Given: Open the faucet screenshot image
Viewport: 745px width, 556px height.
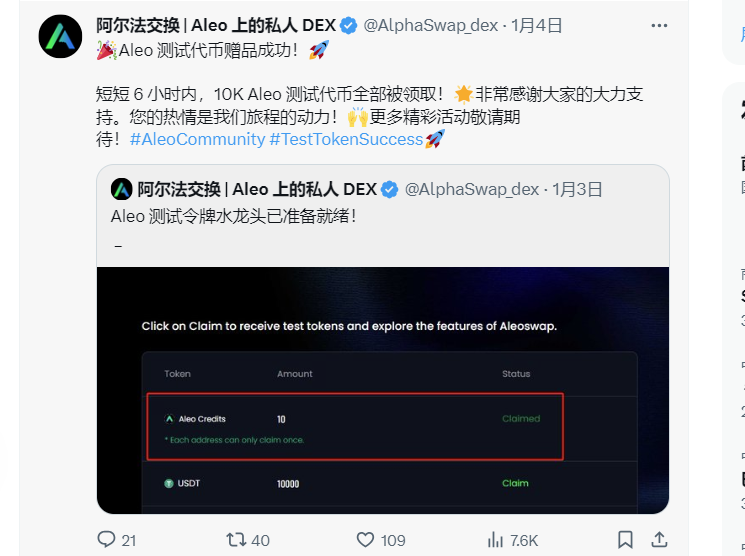Looking at the screenshot, I should coord(383,390).
